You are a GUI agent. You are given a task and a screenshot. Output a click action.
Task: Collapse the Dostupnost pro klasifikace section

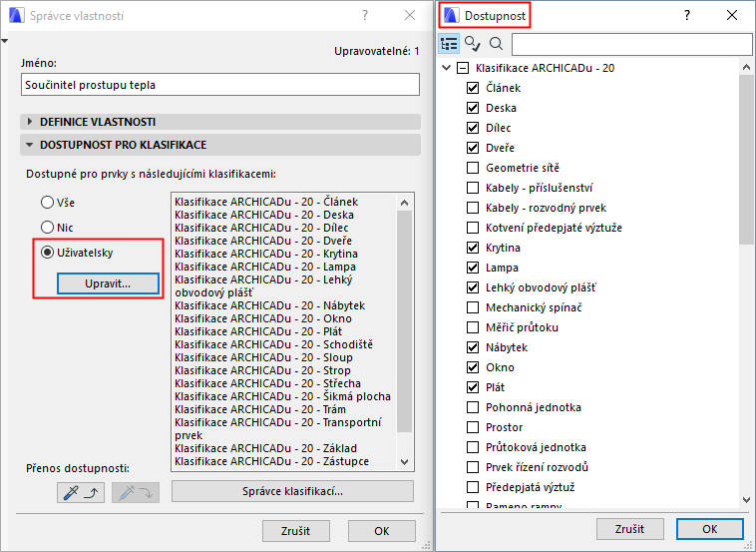click(30, 145)
